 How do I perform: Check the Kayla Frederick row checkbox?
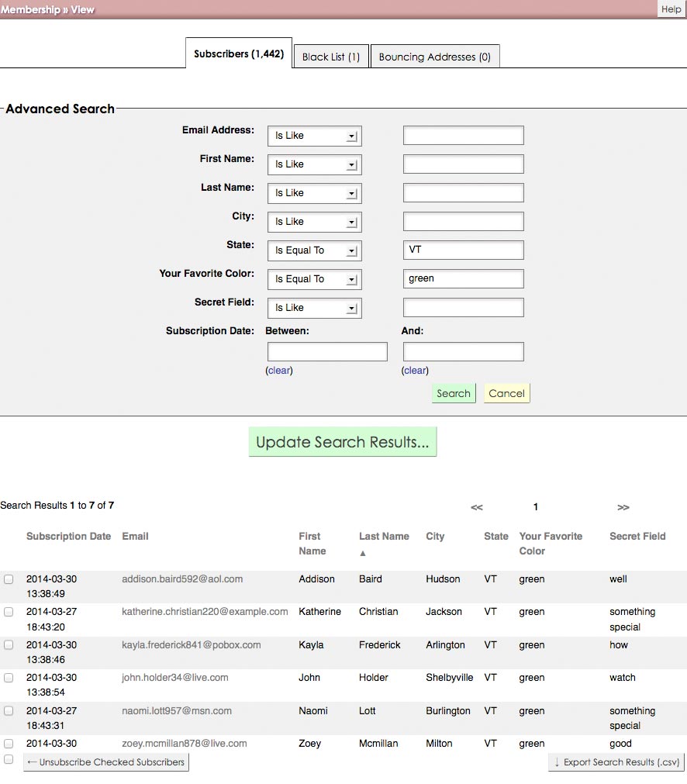(x=9, y=645)
